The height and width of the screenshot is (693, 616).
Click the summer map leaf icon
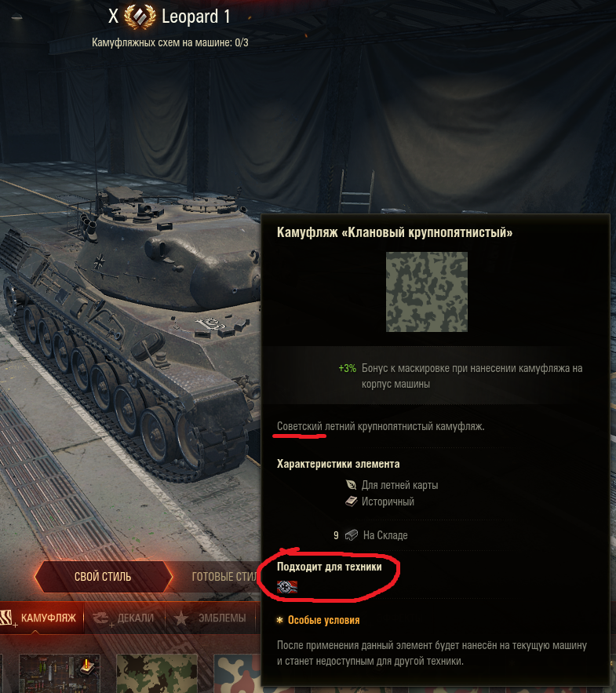pyautogui.click(x=351, y=485)
